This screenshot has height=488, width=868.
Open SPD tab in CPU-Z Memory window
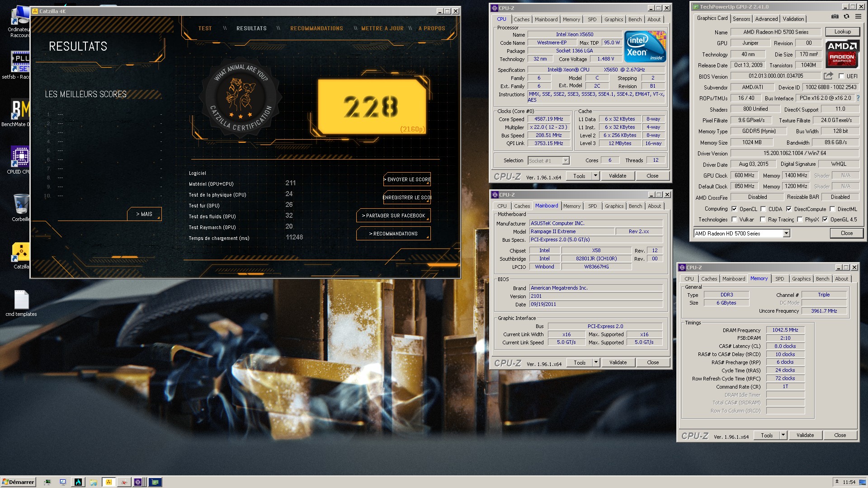point(779,279)
